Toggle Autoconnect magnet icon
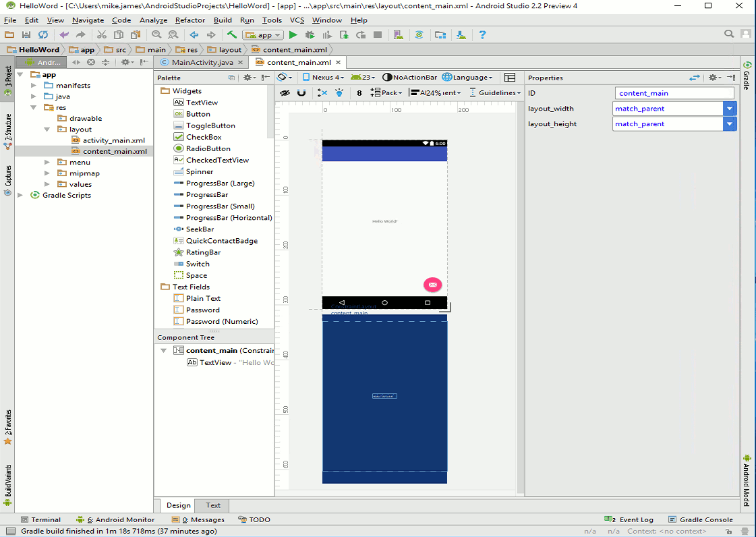 301,92
